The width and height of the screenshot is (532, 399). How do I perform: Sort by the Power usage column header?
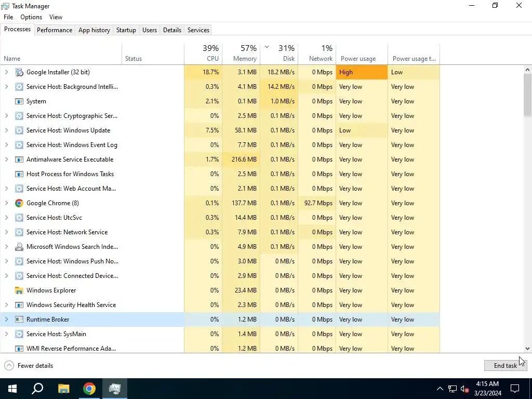click(x=362, y=54)
